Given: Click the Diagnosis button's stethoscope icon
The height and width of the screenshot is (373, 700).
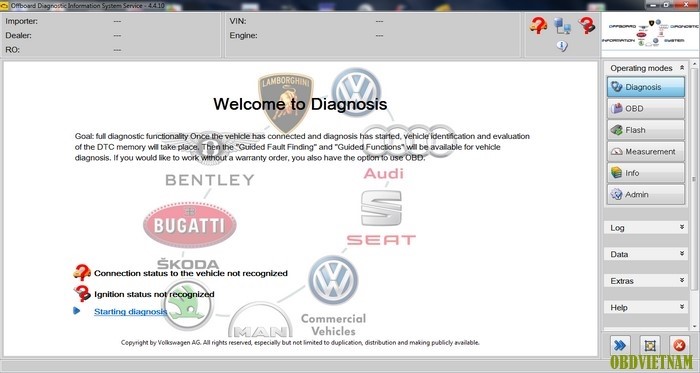Looking at the screenshot, I should point(617,87).
